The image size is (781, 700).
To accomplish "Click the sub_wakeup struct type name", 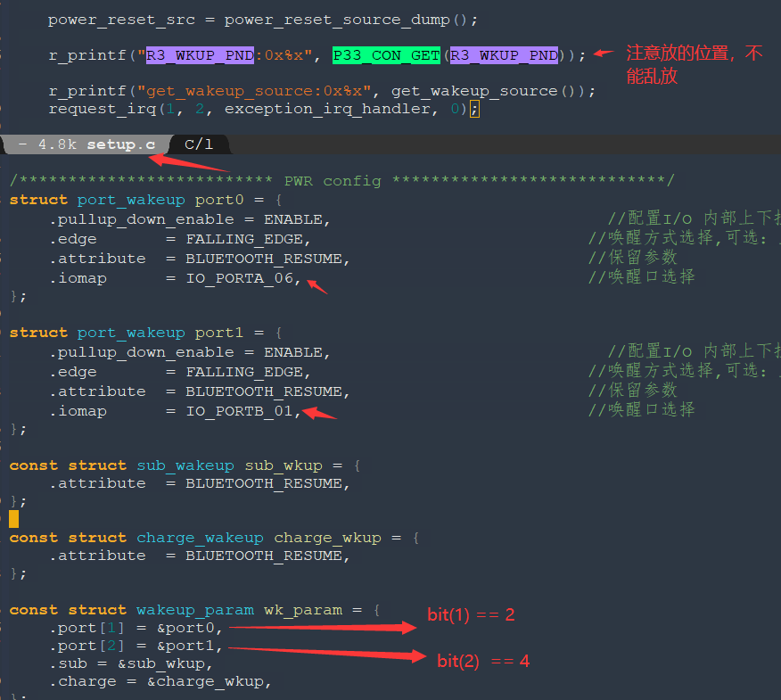I will [185, 465].
